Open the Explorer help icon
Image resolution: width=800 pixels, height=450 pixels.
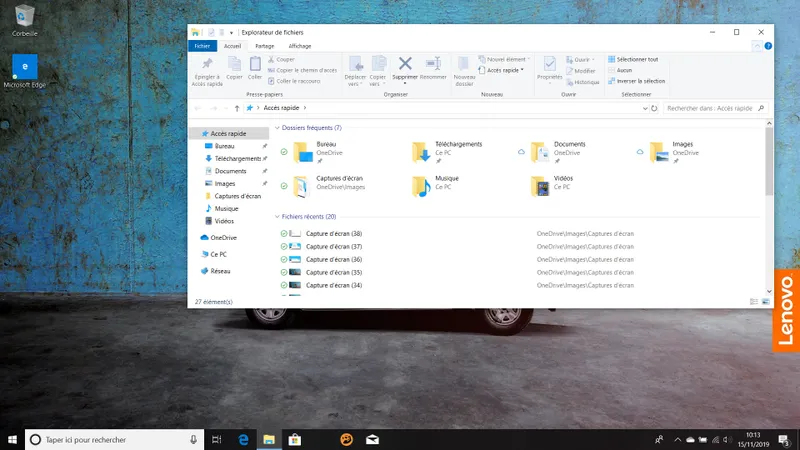(x=768, y=46)
